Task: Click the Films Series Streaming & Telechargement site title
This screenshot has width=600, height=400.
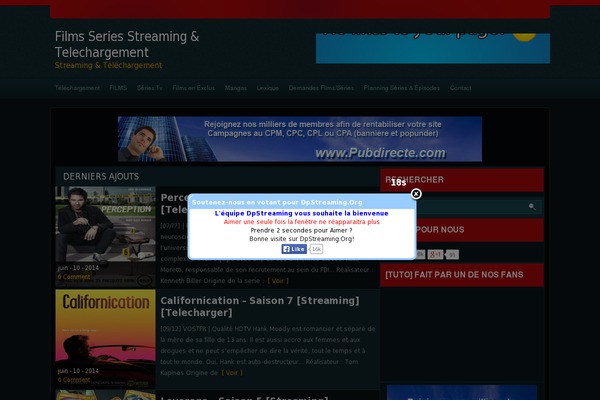Action: [x=127, y=44]
